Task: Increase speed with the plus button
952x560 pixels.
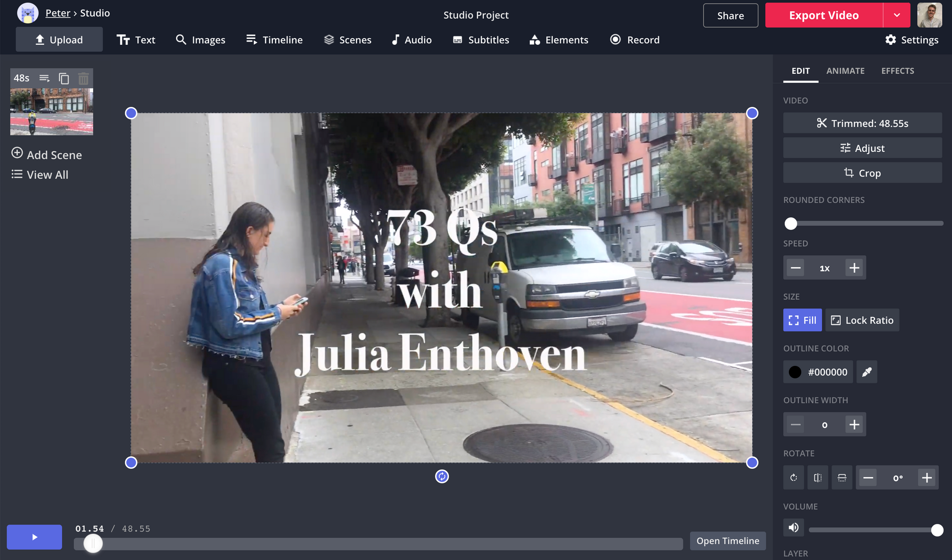Action: [x=854, y=268]
